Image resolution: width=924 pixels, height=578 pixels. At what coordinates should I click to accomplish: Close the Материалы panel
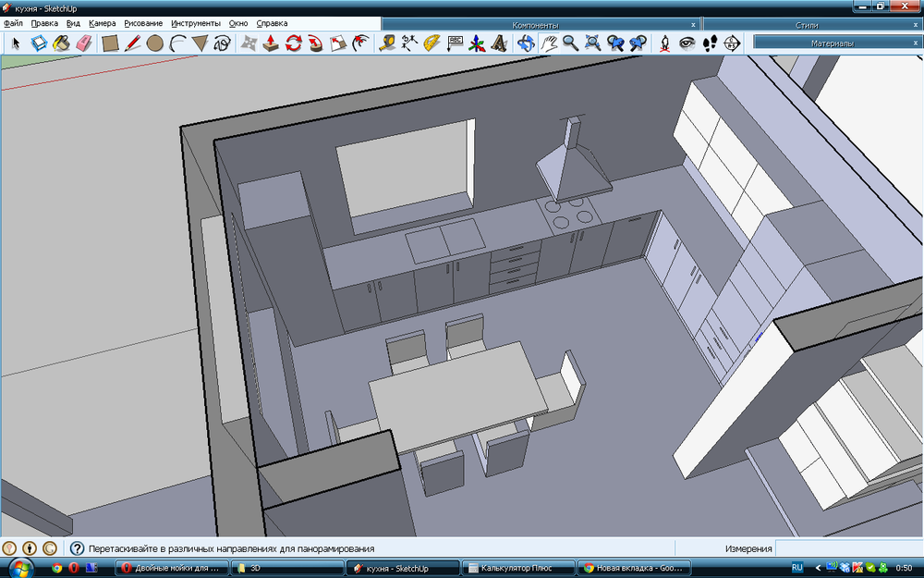(915, 43)
